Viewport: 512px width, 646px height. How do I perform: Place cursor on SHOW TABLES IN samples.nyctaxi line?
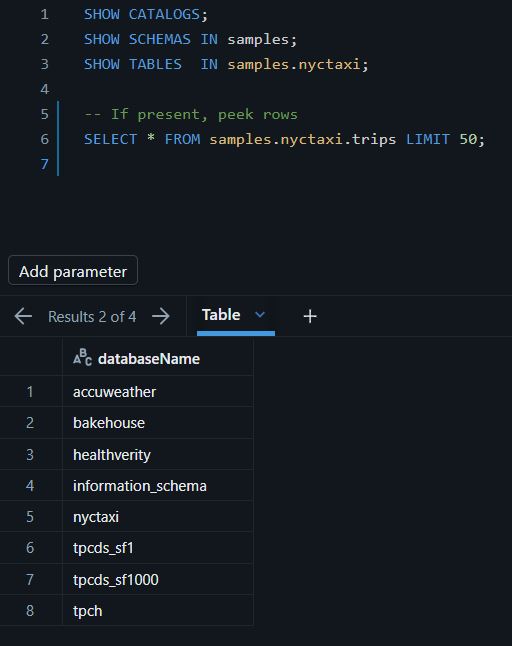[226, 64]
